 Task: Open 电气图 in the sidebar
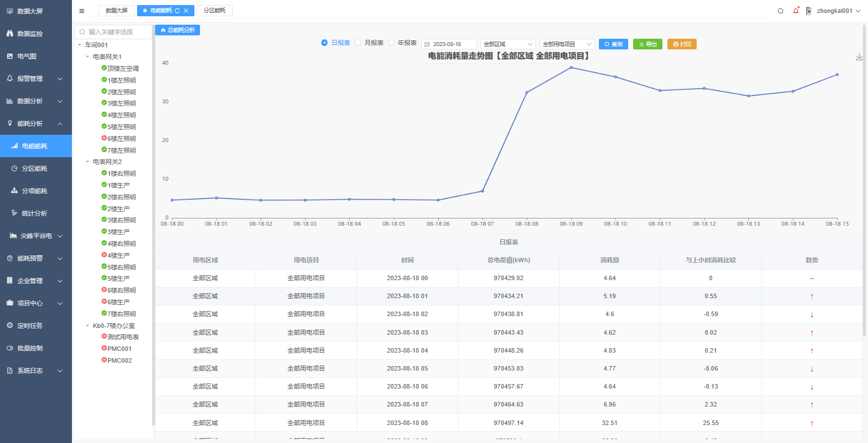[36, 56]
